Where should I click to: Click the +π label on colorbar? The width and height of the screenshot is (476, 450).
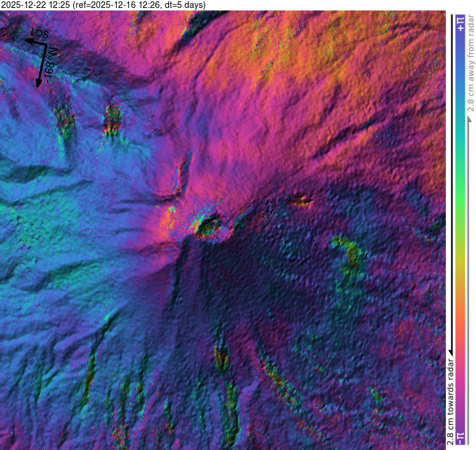pos(460,25)
